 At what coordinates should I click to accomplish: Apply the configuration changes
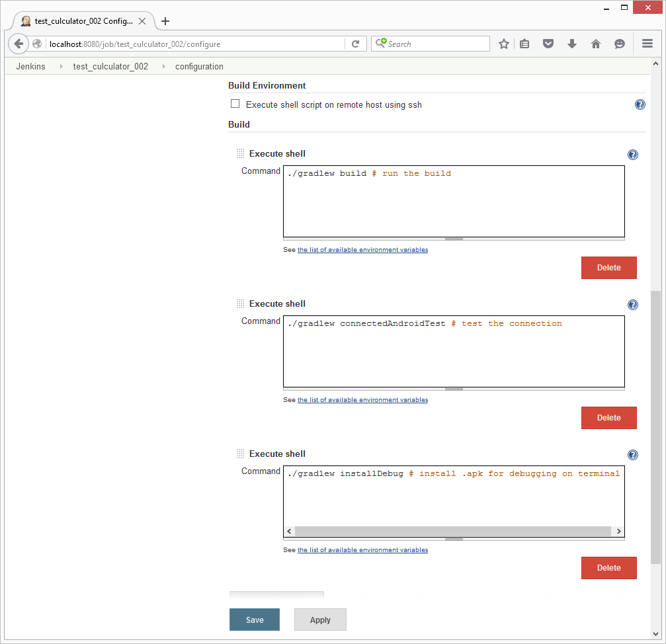[x=320, y=620]
